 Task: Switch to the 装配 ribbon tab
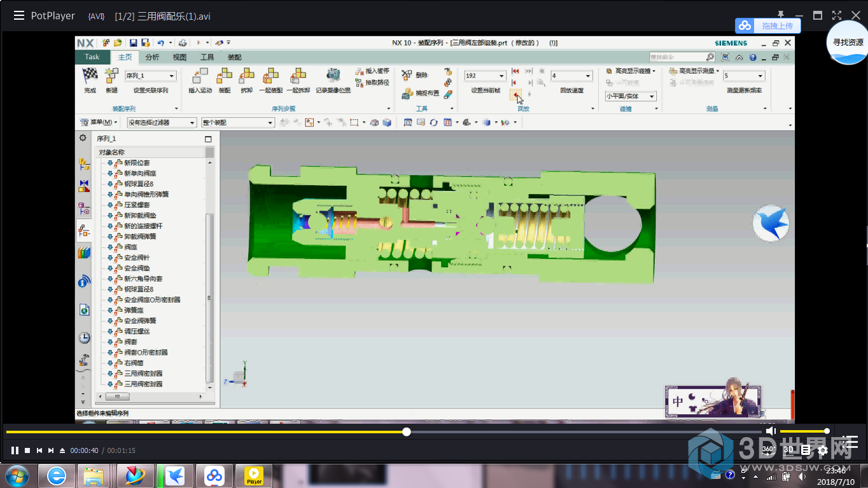pyautogui.click(x=235, y=57)
